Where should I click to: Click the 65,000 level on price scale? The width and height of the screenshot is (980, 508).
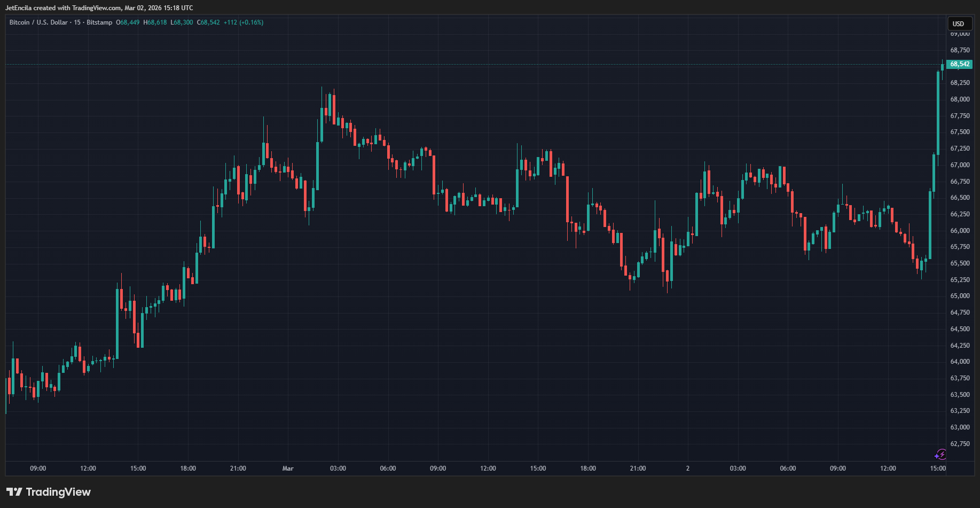click(x=960, y=296)
